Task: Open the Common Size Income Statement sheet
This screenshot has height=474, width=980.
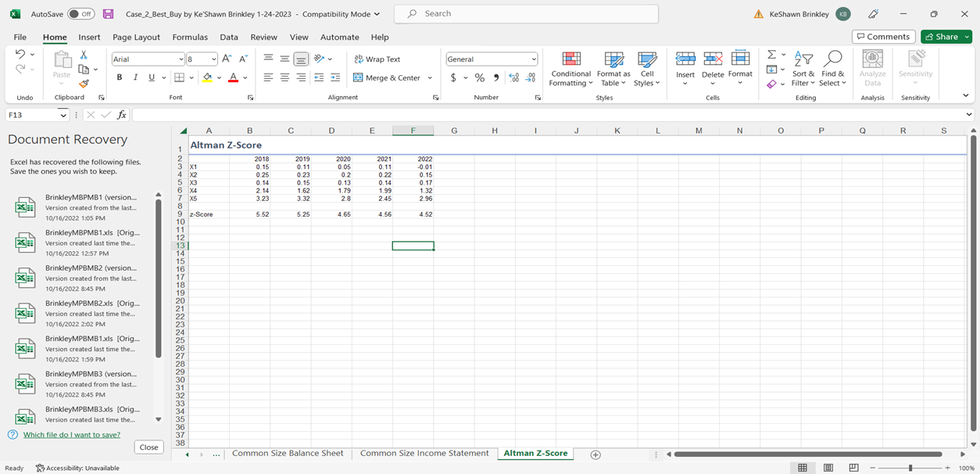Action: (424, 453)
